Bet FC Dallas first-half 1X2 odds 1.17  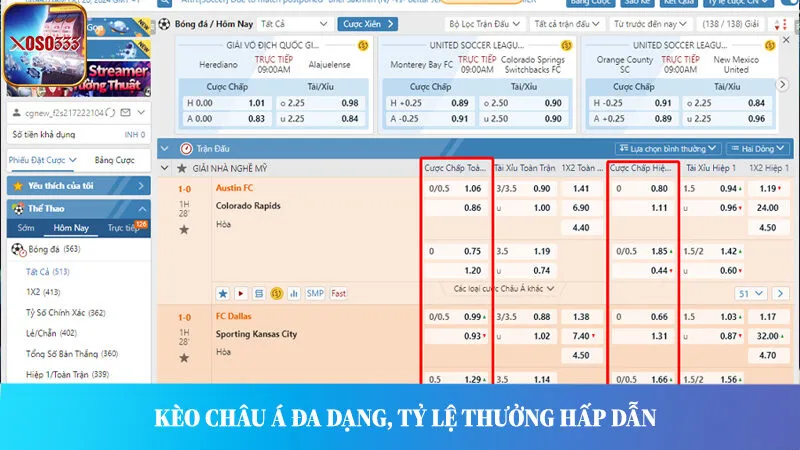click(767, 317)
